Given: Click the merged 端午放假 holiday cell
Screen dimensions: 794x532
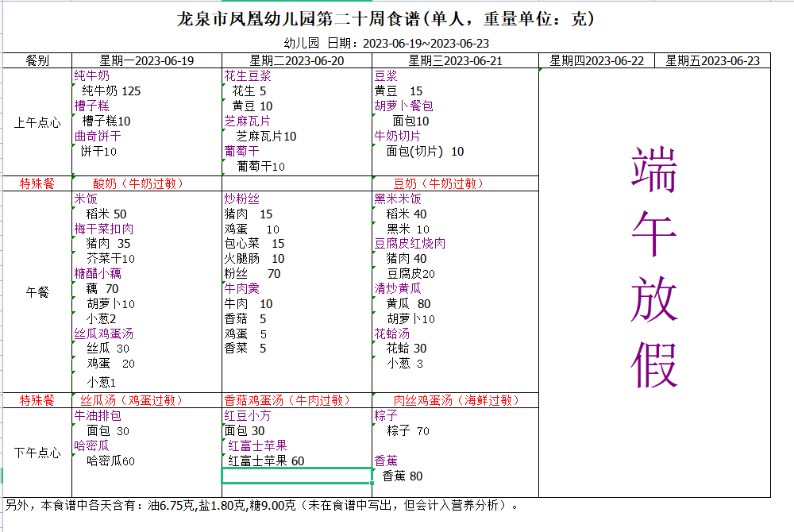Looking at the screenshot, I should point(655,283).
